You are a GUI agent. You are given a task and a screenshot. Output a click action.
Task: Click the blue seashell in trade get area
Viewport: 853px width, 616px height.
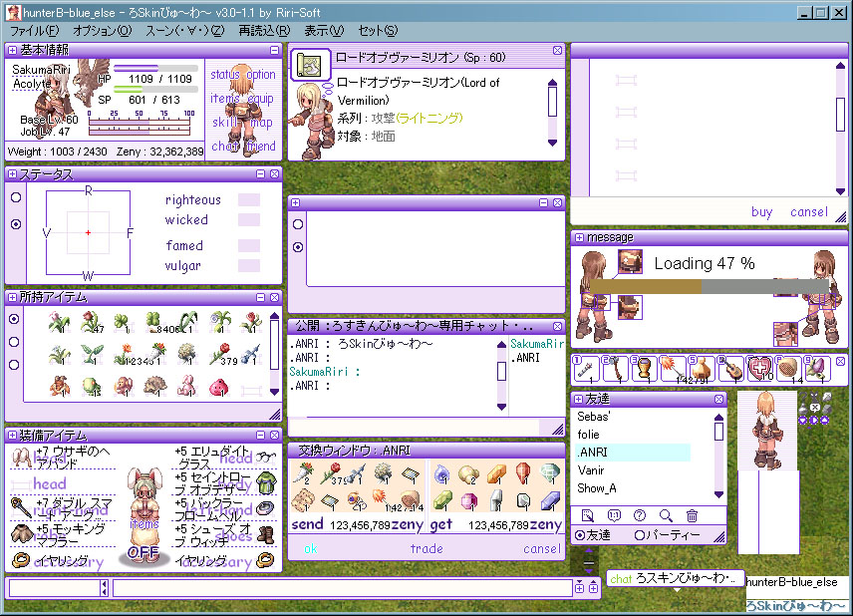441,473
